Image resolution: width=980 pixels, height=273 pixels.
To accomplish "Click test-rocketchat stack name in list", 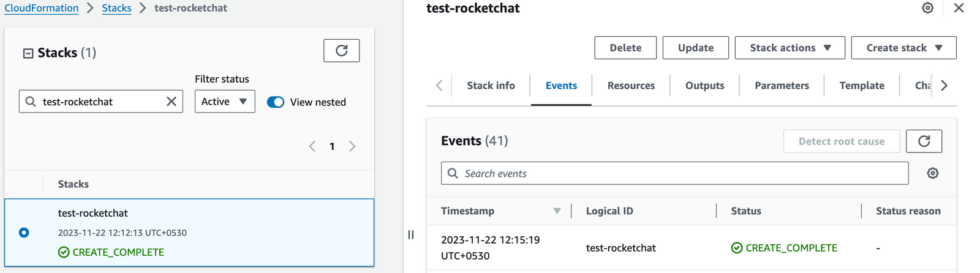I will pos(93,213).
